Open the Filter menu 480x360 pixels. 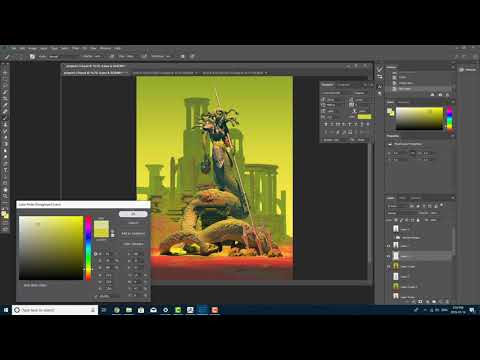(76, 48)
